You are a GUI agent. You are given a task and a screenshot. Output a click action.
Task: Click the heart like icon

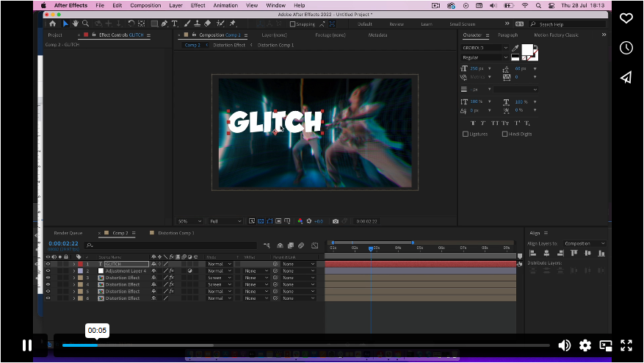[626, 18]
